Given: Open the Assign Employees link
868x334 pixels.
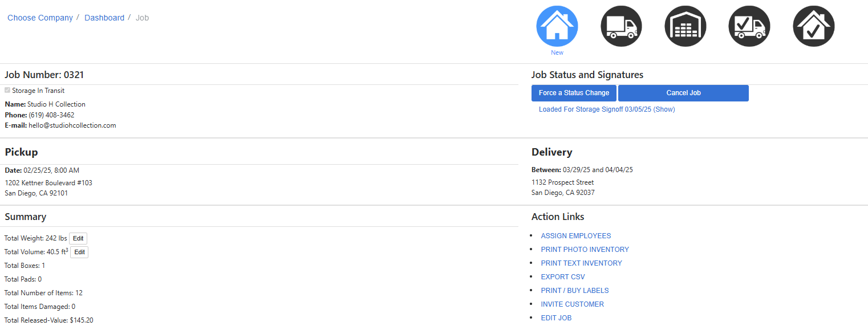Looking at the screenshot, I should (575, 236).
